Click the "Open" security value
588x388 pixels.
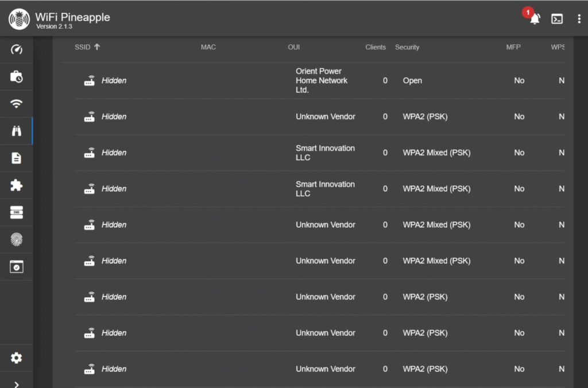(412, 80)
